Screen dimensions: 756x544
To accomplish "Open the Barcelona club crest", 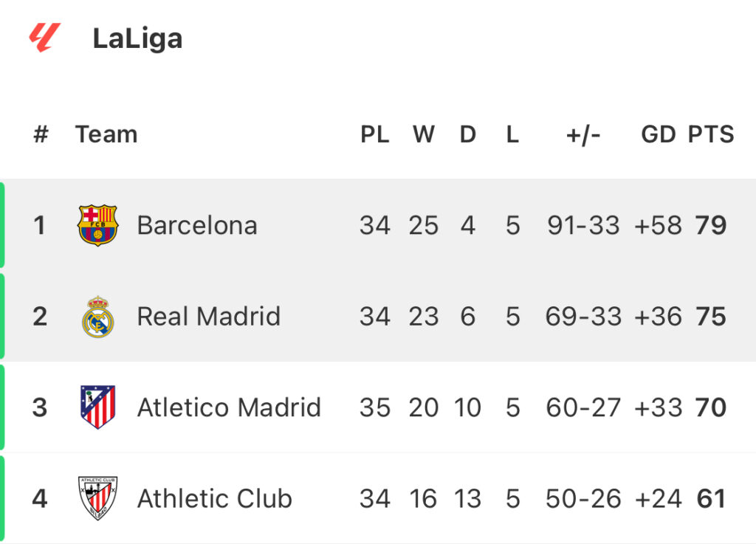I will point(98,226).
